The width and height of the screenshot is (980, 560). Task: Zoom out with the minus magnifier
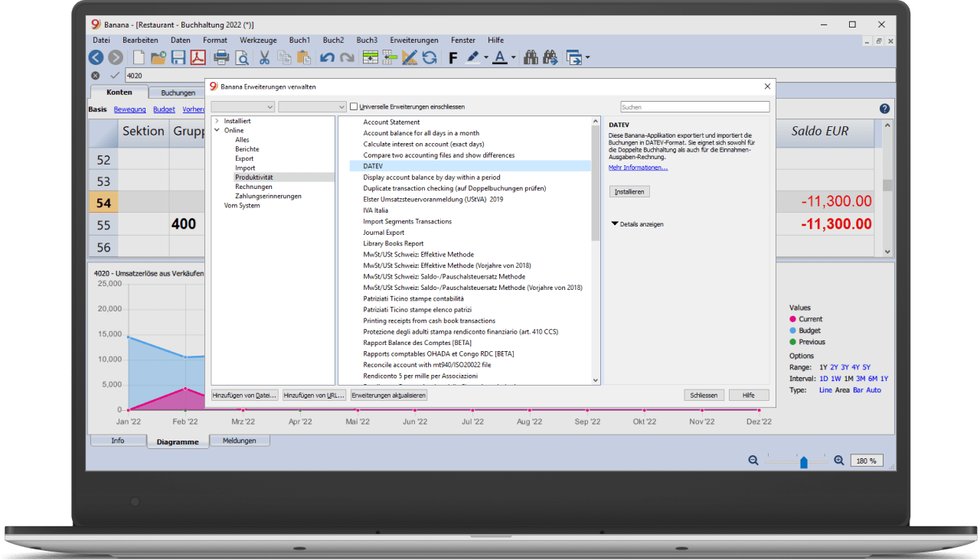[753, 461]
